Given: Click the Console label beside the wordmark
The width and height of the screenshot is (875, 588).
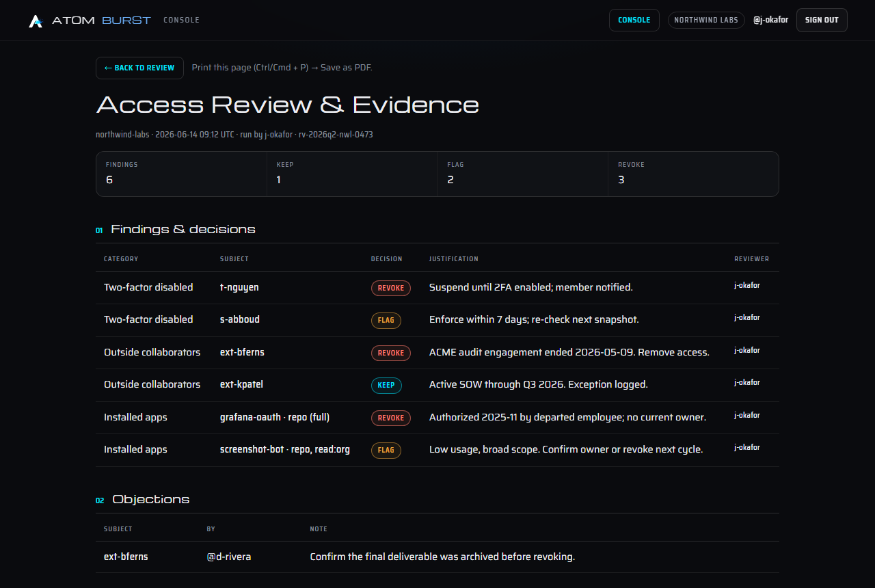Looking at the screenshot, I should pos(181,20).
